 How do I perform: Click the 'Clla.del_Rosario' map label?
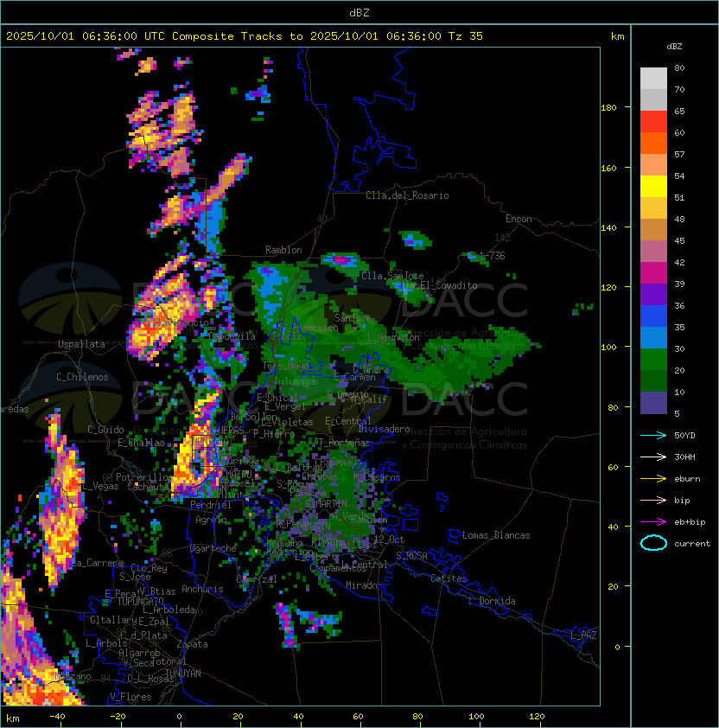[407, 195]
